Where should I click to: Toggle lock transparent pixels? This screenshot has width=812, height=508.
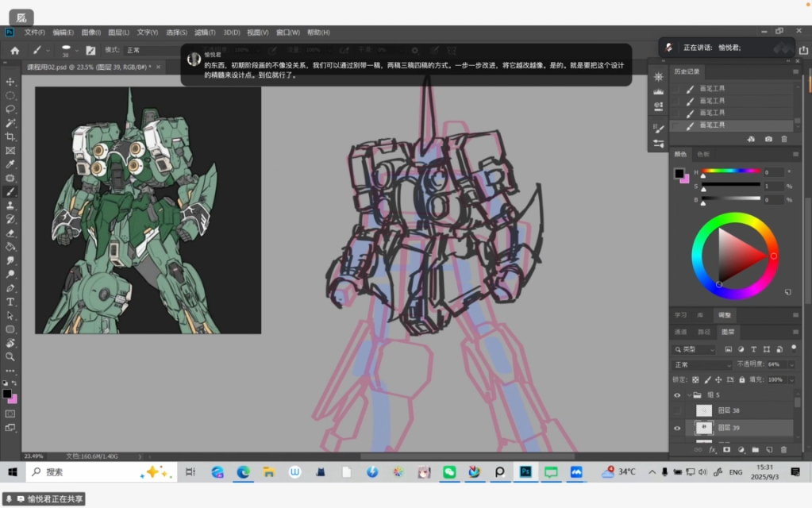point(695,379)
